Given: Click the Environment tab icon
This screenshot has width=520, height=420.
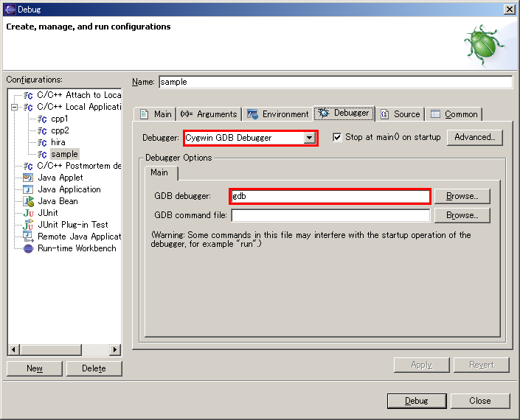Looking at the screenshot, I should [253, 114].
